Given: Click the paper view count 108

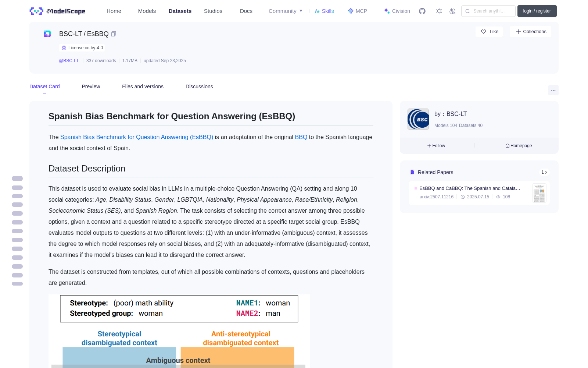Looking at the screenshot, I should [x=506, y=197].
